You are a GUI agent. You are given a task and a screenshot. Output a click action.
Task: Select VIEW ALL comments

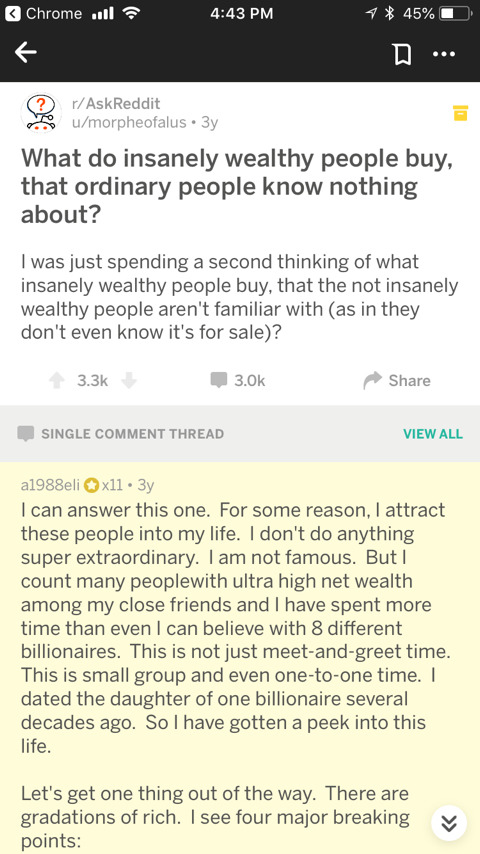tap(433, 434)
